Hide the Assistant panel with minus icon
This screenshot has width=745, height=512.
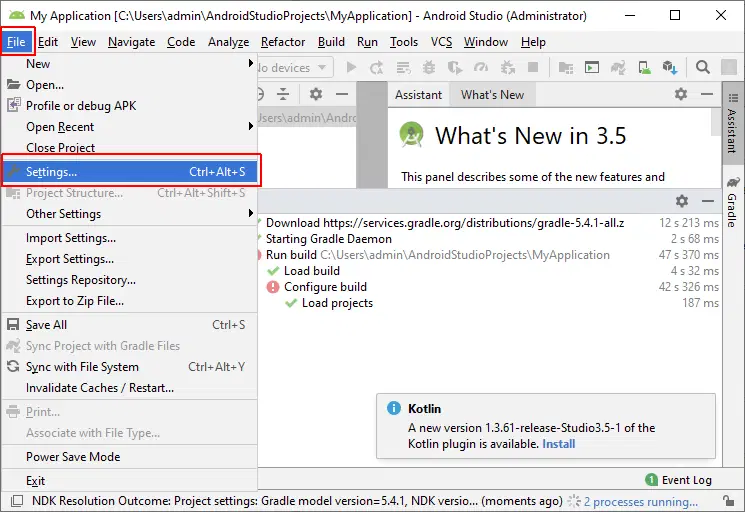pos(707,94)
